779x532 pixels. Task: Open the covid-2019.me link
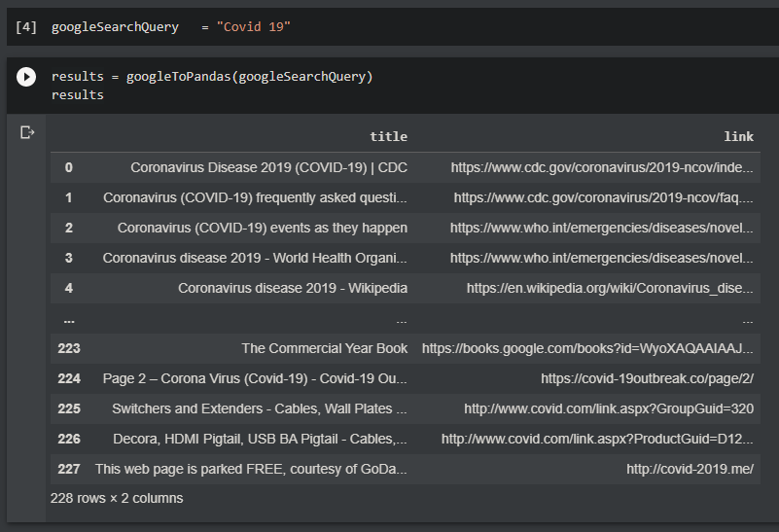[x=690, y=469]
